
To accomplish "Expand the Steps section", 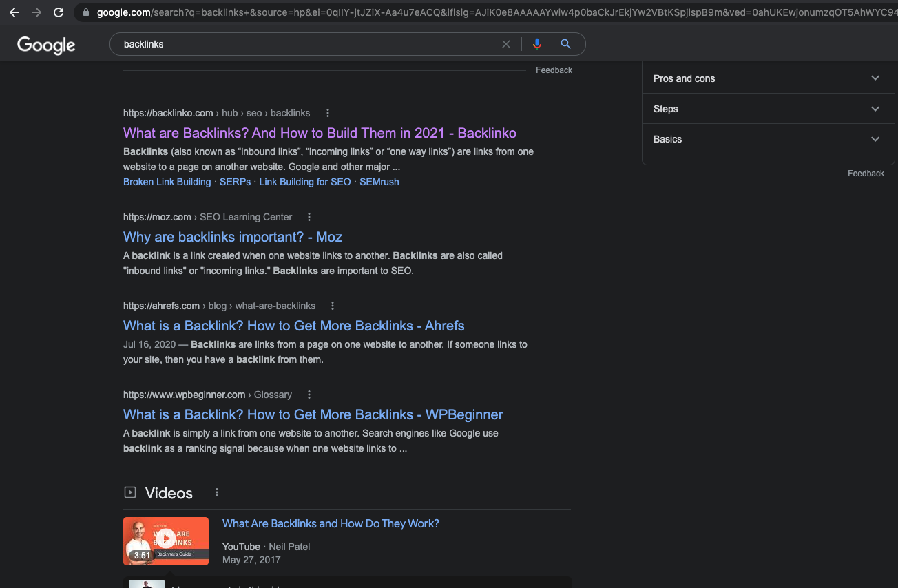I will (x=875, y=109).
